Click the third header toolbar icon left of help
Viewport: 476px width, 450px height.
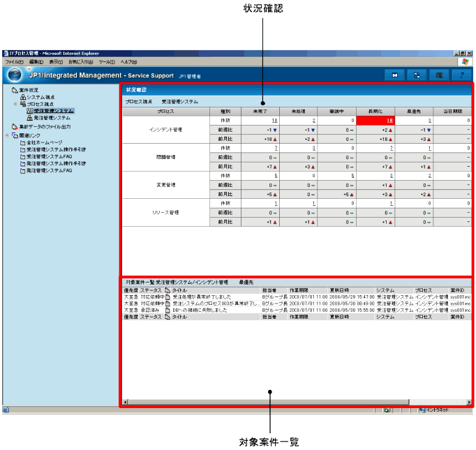click(439, 75)
